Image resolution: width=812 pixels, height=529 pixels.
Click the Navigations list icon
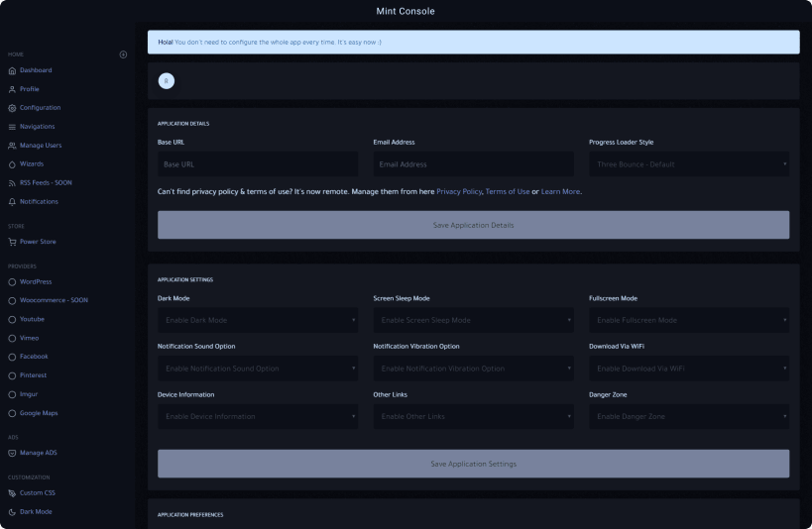12,127
